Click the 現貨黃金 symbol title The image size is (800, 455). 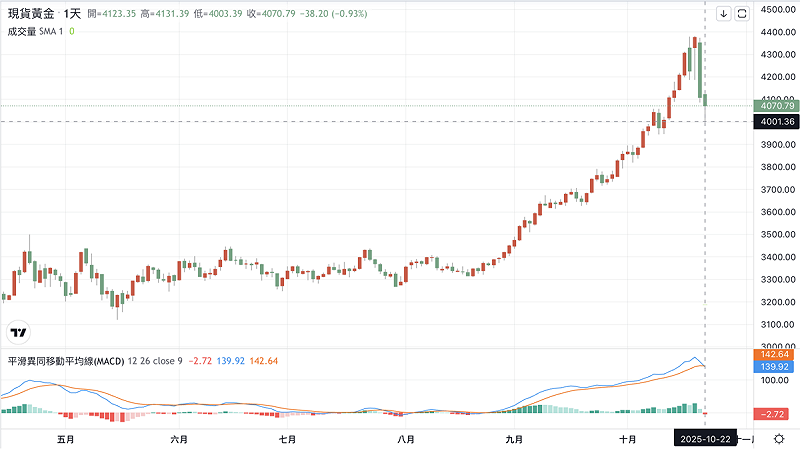pyautogui.click(x=30, y=15)
